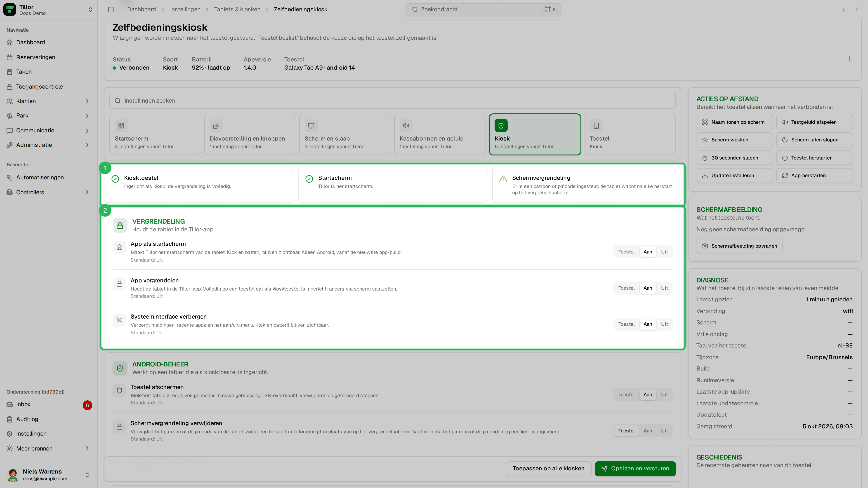Switch to Diavoorstelling en knoppen tab
Screen dimensions: 868x488
pyautogui.click(x=250, y=134)
